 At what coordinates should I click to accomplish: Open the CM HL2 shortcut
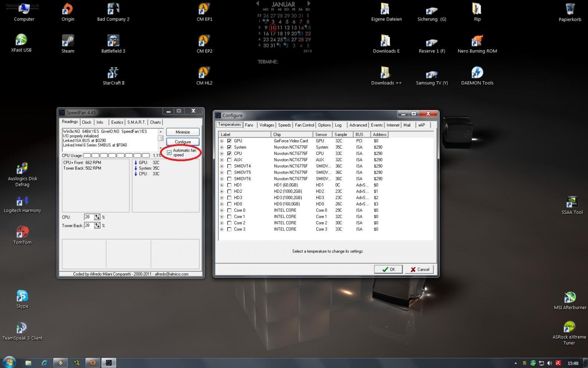tap(204, 76)
